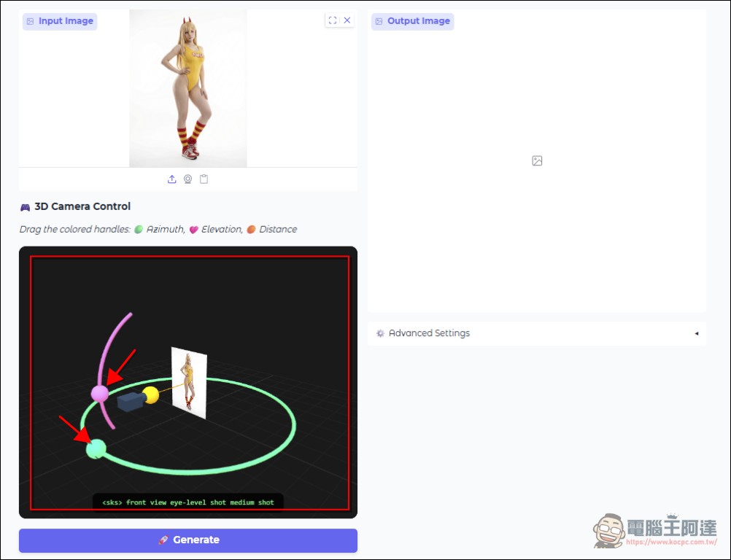731x560 pixels.
Task: Switch to the Output Image panel
Action: pos(412,21)
